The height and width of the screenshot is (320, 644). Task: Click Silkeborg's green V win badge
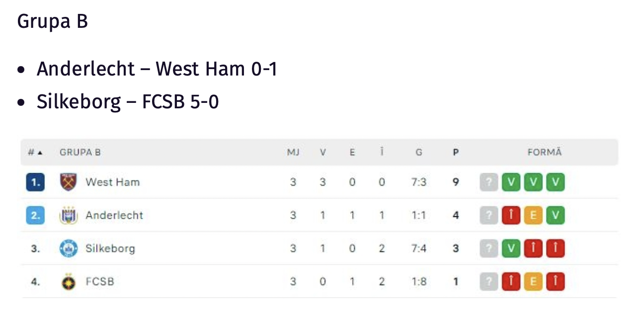tap(511, 248)
